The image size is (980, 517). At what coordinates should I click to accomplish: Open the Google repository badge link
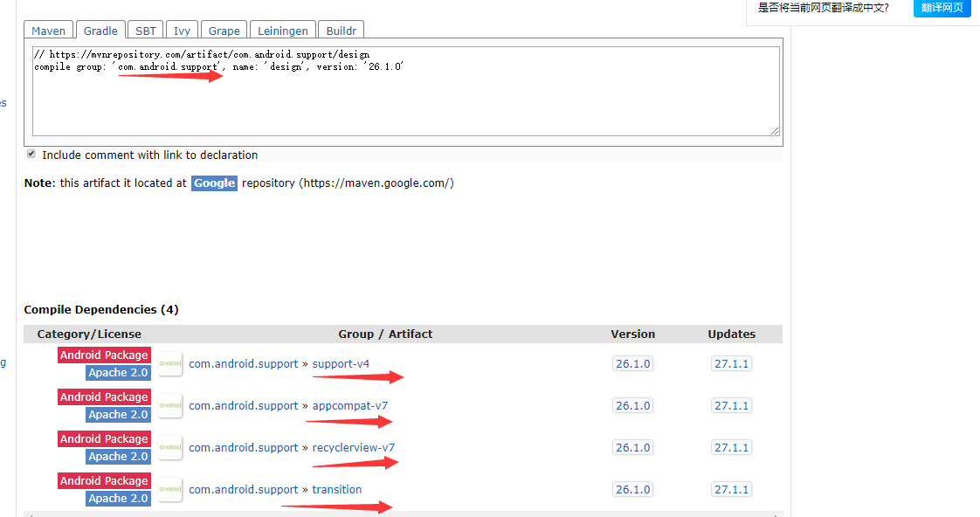point(214,183)
